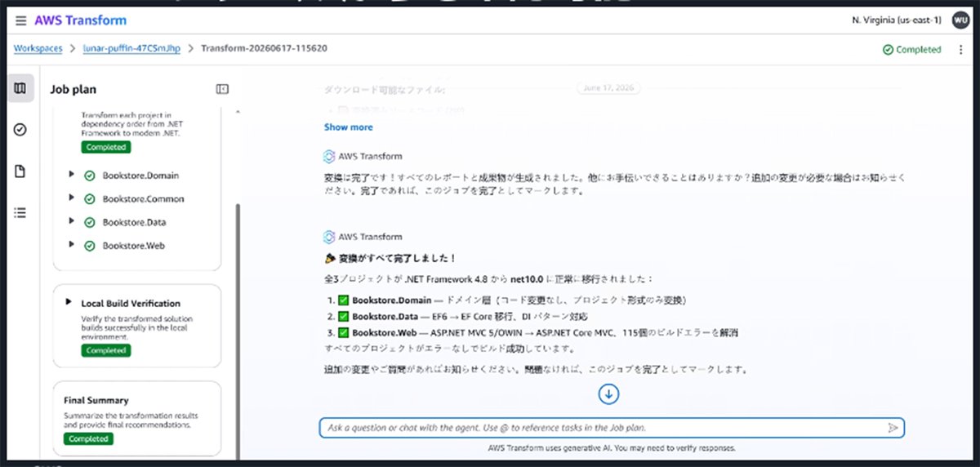Click the Job plan heading
The image size is (980, 467).
pyautogui.click(x=73, y=90)
